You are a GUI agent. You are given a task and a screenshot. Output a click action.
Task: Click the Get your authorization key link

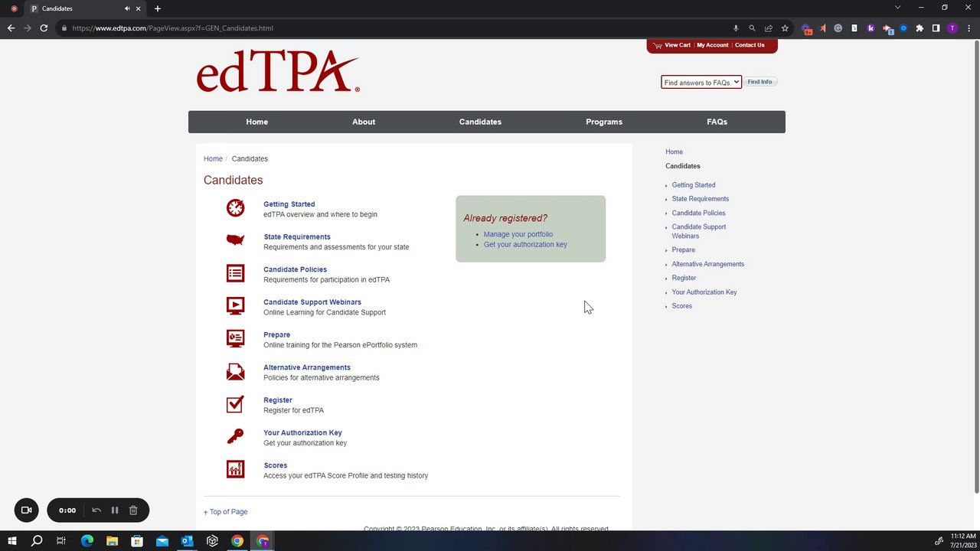click(525, 245)
